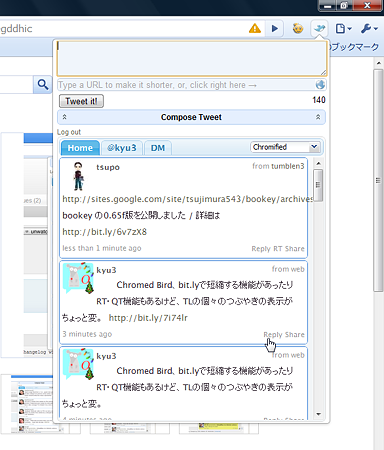Switch to the DM tab
This screenshot has height=450, width=384.
pyautogui.click(x=158, y=148)
